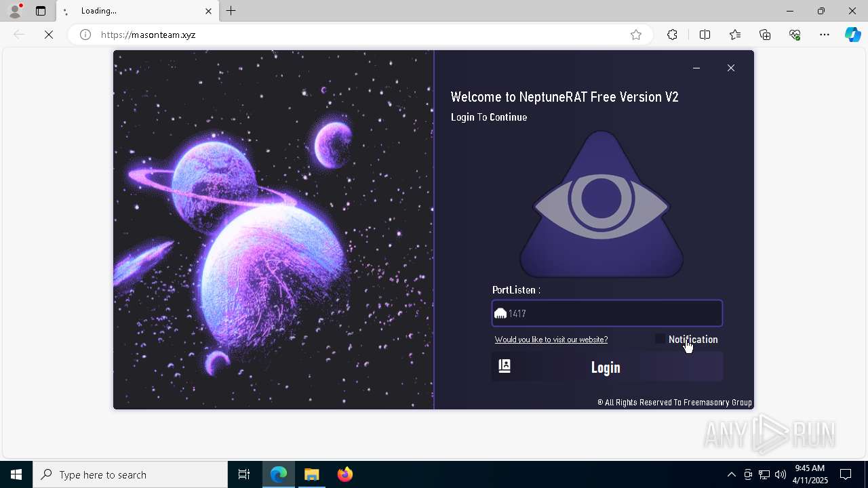The width and height of the screenshot is (868, 488).
Task: Click the planets artwork image
Action: pyautogui.click(x=273, y=230)
